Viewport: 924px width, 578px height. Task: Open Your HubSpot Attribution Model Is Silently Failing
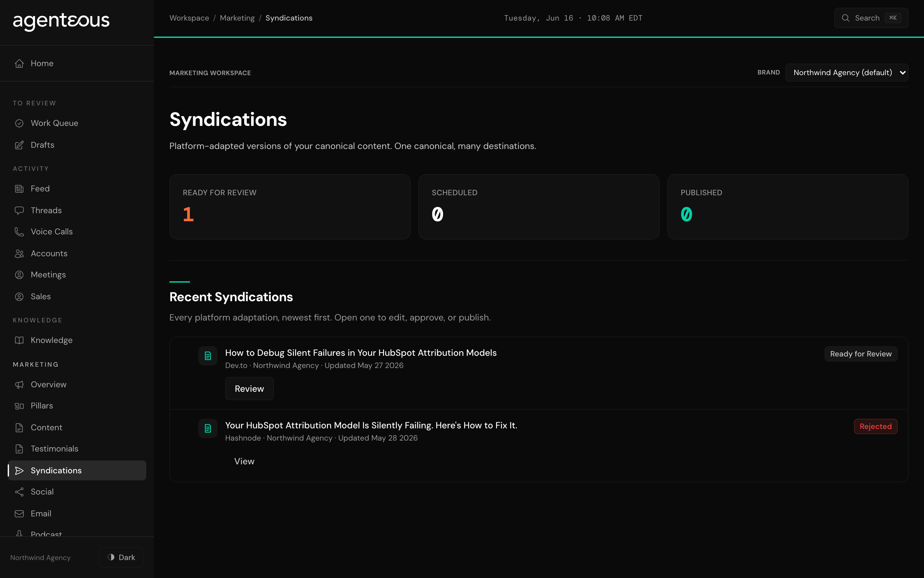(x=371, y=425)
